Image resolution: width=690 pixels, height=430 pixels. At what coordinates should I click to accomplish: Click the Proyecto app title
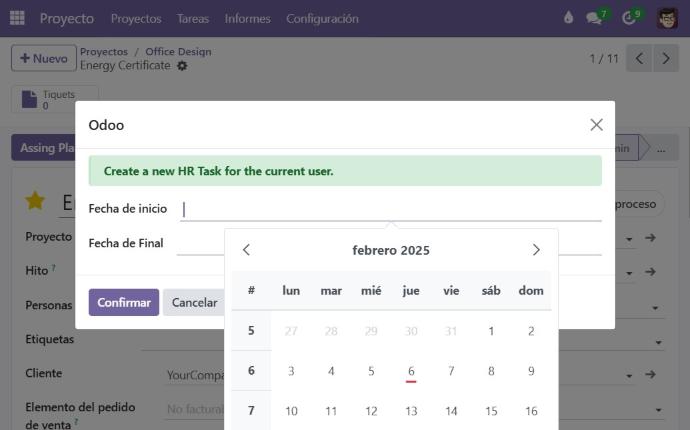[66, 18]
